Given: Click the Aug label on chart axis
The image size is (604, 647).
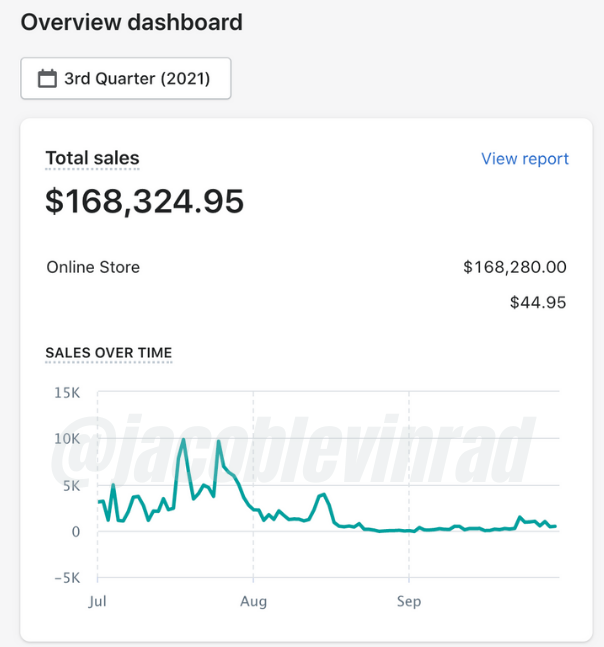Looking at the screenshot, I should pos(253,601).
